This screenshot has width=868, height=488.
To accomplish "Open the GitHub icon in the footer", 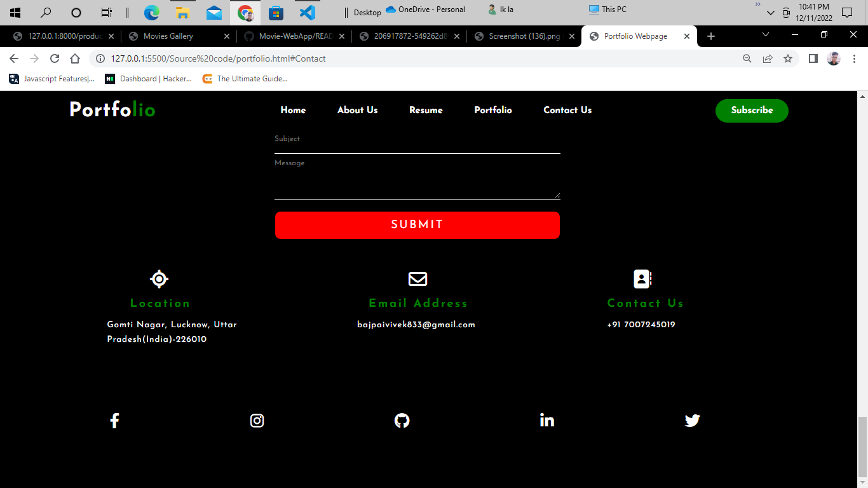I will click(402, 420).
